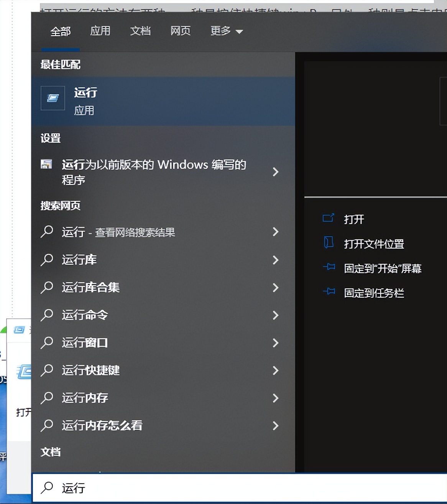Screen dimensions: 447x504
Task: Click the magnifier icon next to 运行库
Action: (47, 260)
